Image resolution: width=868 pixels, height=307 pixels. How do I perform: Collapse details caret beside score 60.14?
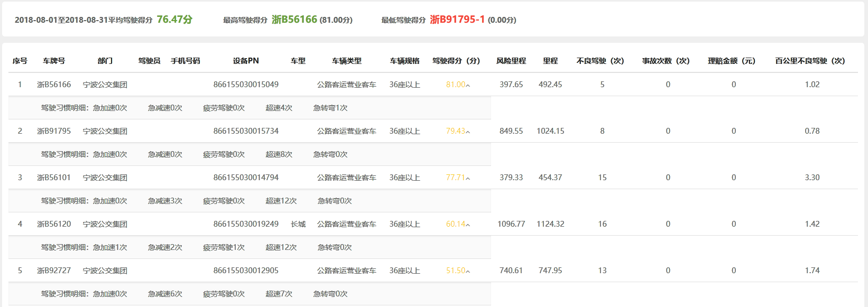pyautogui.click(x=468, y=225)
